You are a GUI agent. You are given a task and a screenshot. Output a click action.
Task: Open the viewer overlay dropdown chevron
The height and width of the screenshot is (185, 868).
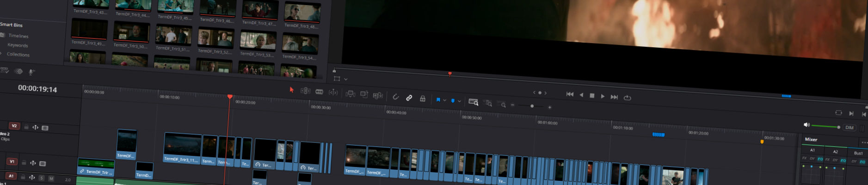click(345, 79)
